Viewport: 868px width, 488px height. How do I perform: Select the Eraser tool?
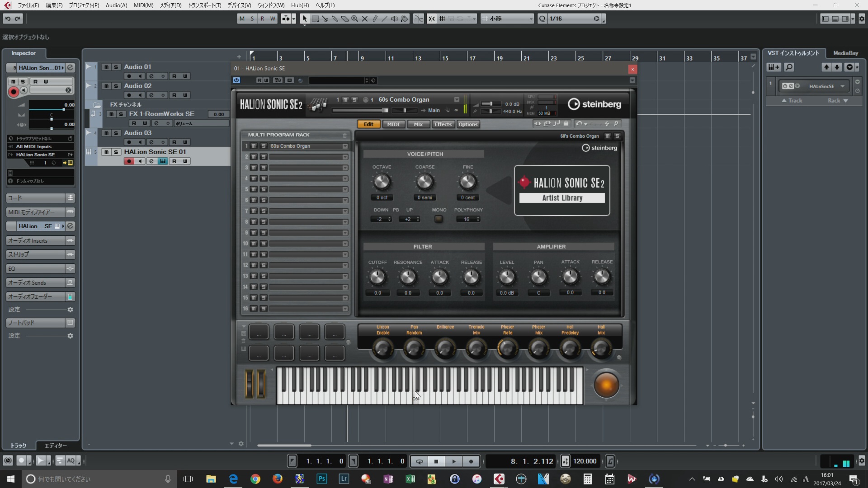[x=345, y=19]
